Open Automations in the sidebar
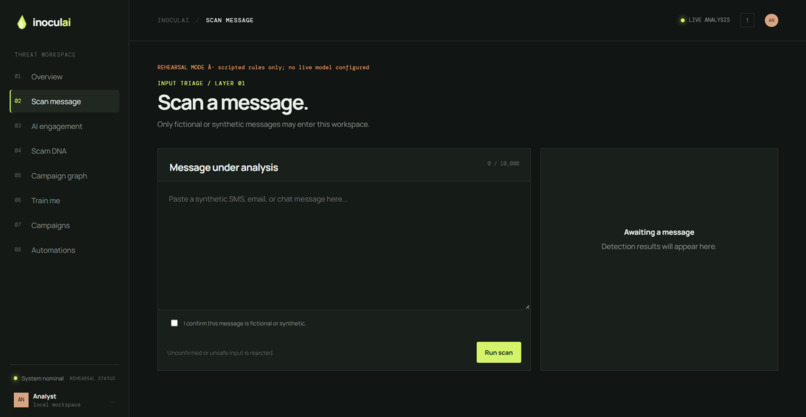 (64, 250)
